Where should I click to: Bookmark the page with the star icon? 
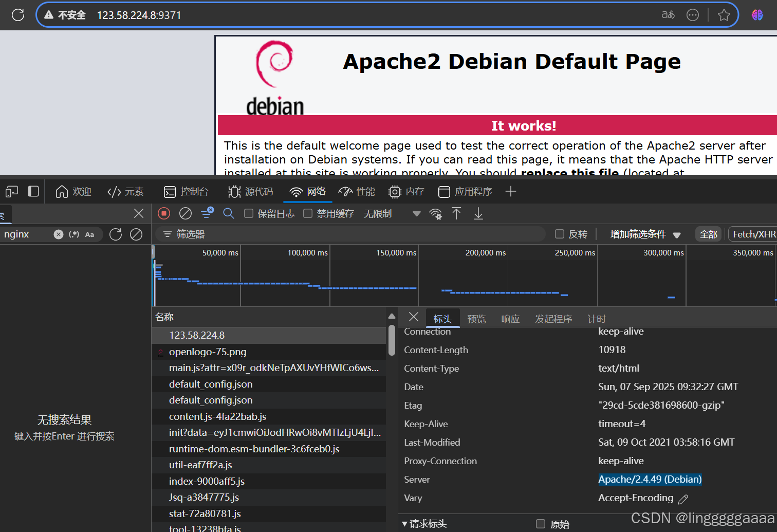pos(724,15)
